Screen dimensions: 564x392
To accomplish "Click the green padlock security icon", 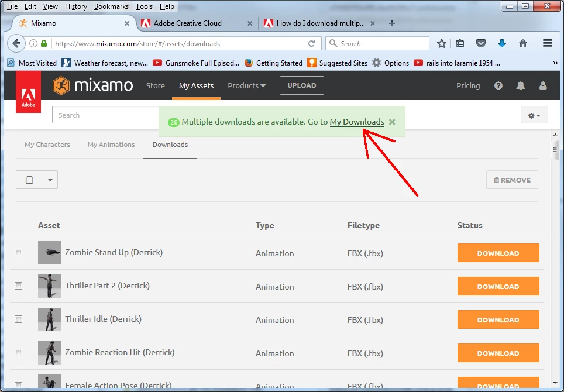I will pos(44,43).
